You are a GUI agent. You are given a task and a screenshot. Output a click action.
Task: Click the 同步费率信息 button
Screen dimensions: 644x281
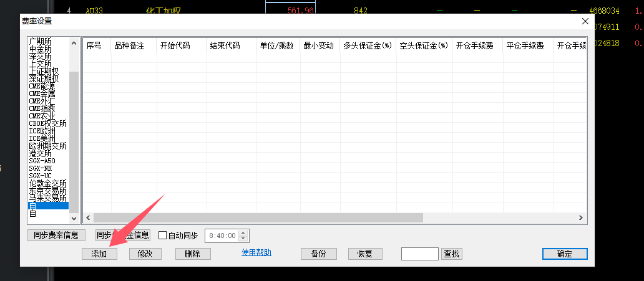pos(56,236)
